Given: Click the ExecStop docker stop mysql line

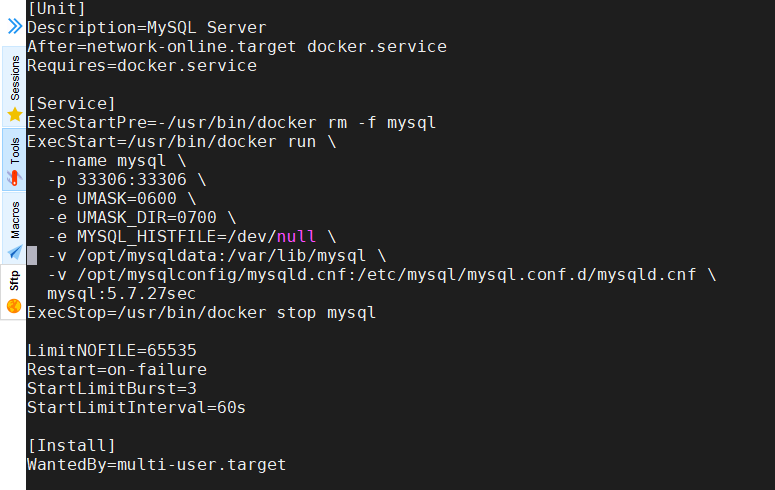Looking at the screenshot, I should point(202,312).
